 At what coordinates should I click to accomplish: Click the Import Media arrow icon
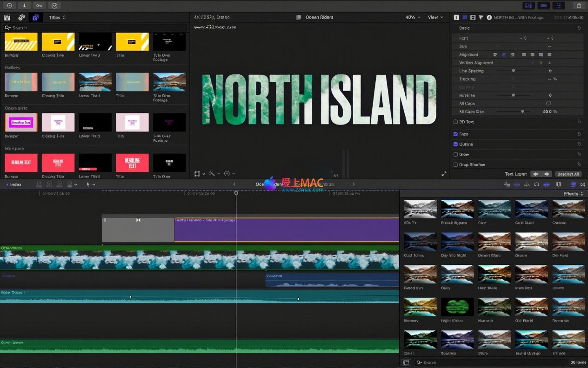24,6
